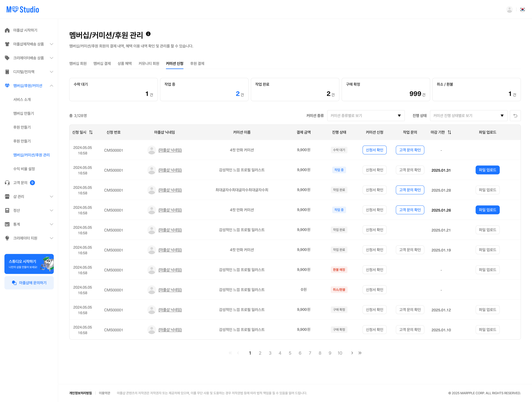Open 개인정보처리방침 footer link
532x402 pixels.
(x=80, y=393)
